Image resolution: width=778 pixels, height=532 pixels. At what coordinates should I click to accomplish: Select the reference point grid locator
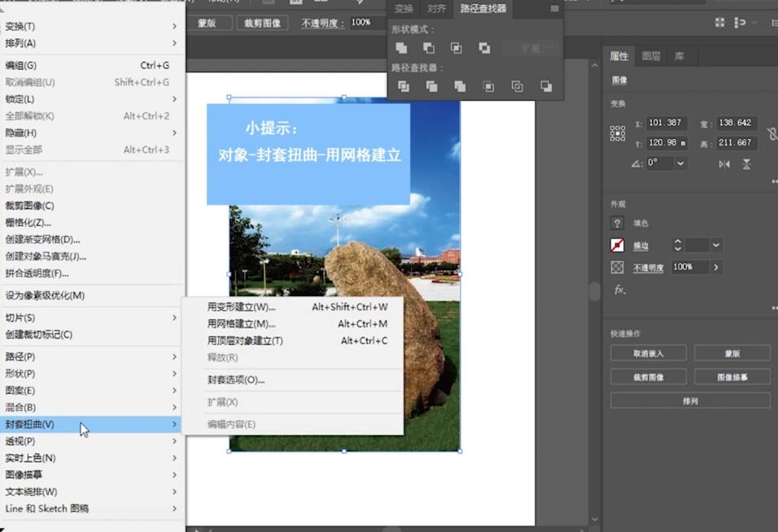618,133
